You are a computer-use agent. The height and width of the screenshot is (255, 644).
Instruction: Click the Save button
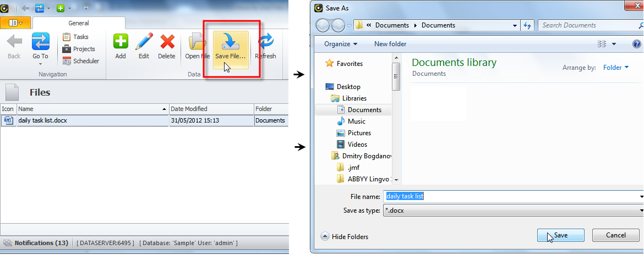click(560, 235)
